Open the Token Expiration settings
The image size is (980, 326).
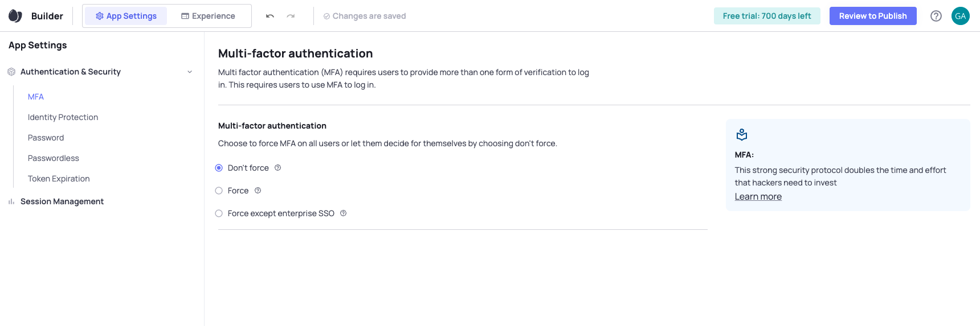[59, 179]
